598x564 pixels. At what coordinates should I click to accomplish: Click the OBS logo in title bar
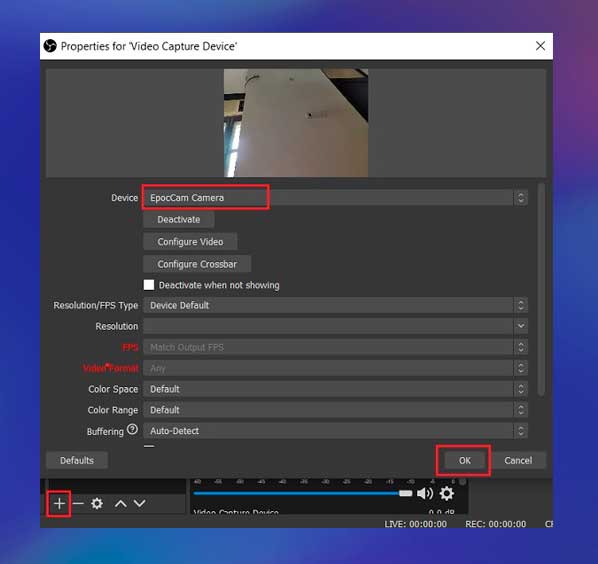click(x=50, y=46)
